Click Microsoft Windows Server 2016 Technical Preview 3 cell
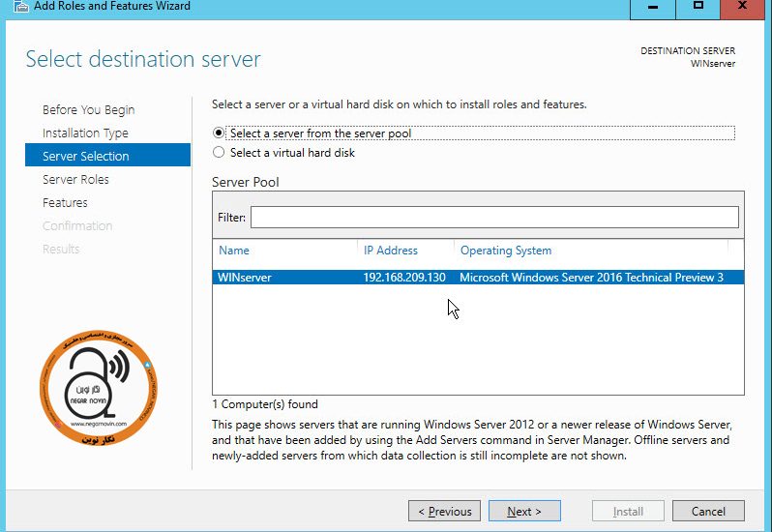Image resolution: width=772 pixels, height=532 pixels. pos(591,277)
